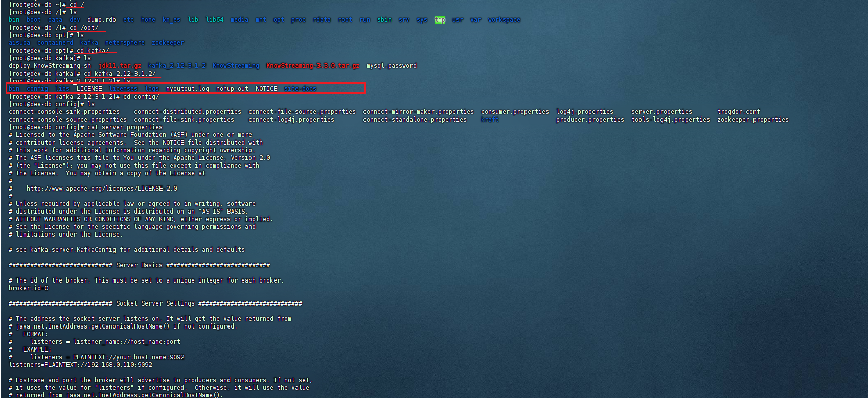Select the logs directory entry

tap(152, 89)
